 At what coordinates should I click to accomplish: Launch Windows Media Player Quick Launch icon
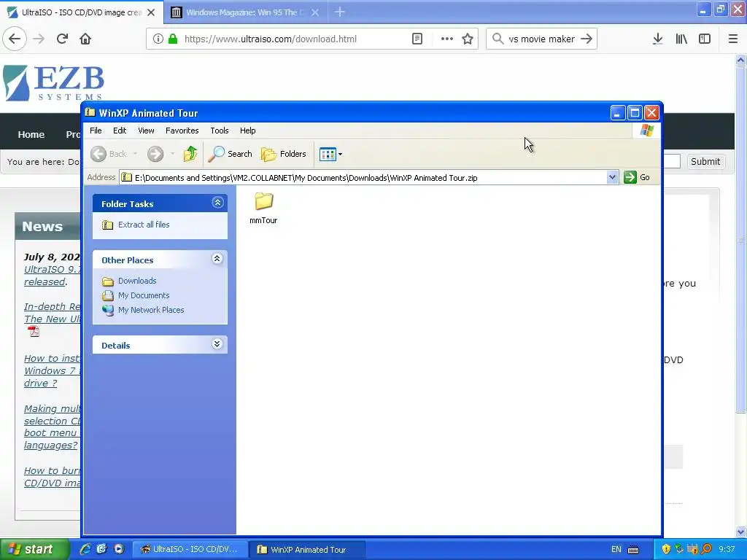[119, 549]
